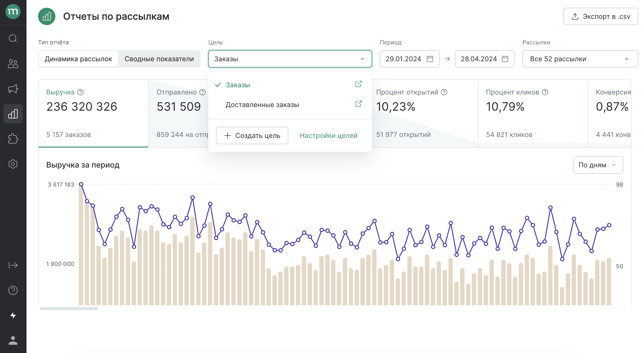
Task: Click 'Отчеты по рассылкам' page title
Action: 116,17
